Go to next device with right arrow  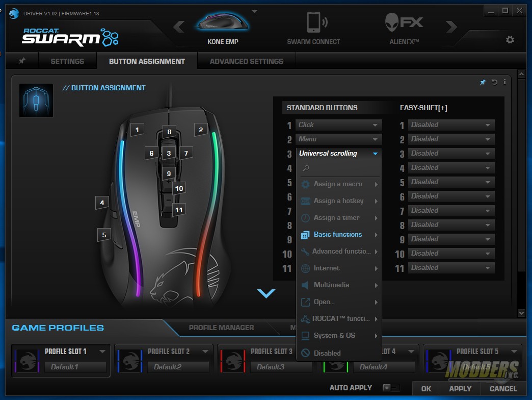[x=451, y=27]
